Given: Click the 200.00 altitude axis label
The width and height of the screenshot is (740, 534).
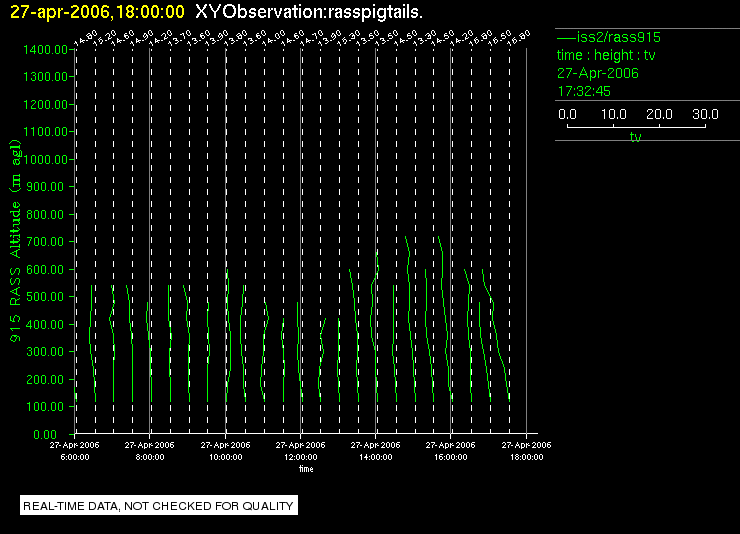Looking at the screenshot, I should [x=45, y=380].
